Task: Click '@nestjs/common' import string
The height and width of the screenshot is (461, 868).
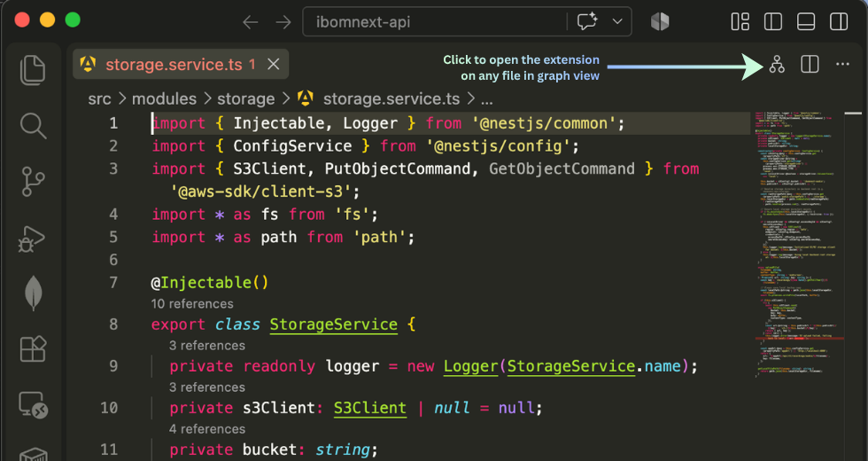Action: coord(544,123)
